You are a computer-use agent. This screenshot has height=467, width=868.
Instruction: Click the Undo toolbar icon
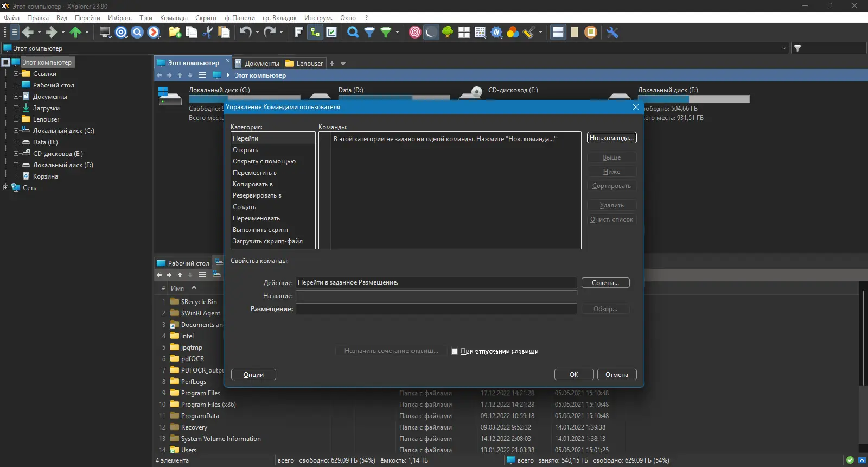pos(246,33)
